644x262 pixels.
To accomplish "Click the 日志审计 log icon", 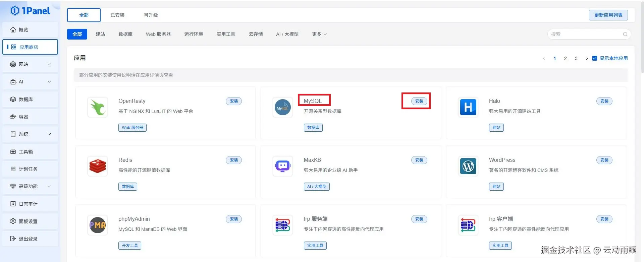I will tap(13, 204).
